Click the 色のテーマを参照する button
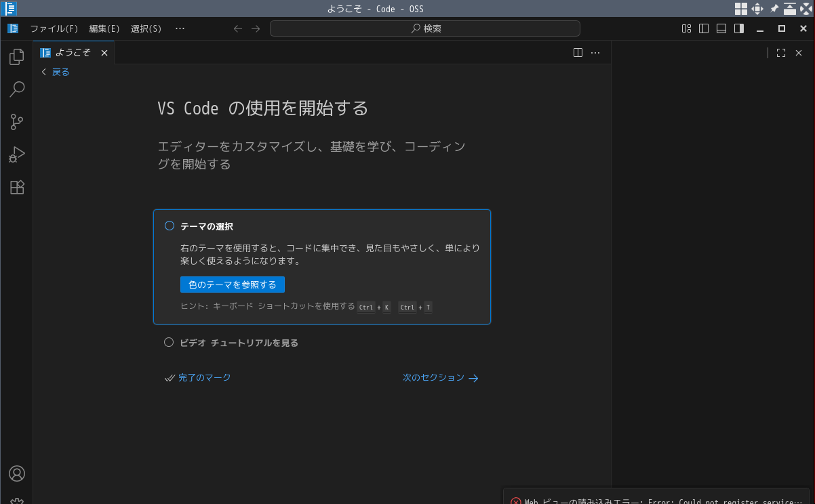815x504 pixels. click(x=233, y=285)
